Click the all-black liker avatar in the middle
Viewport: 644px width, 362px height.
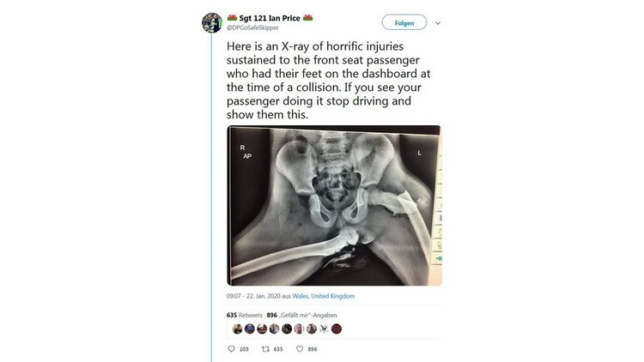tap(287, 329)
